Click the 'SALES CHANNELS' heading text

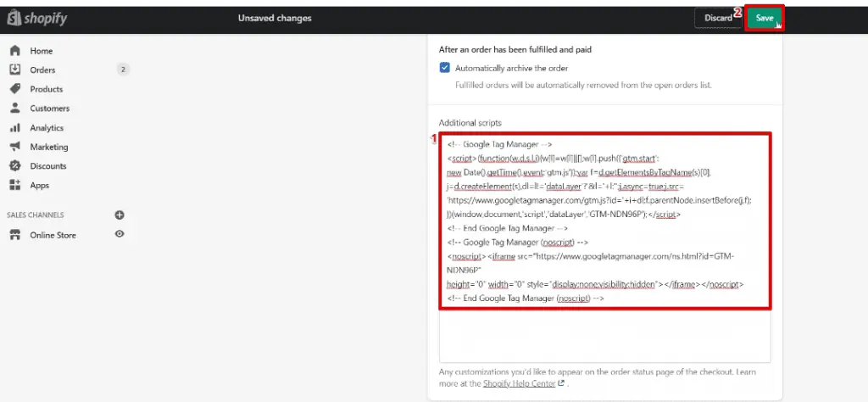(x=35, y=215)
